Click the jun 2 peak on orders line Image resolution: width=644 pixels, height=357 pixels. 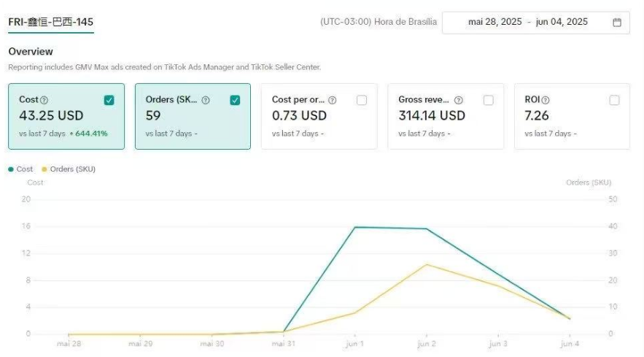pos(427,264)
